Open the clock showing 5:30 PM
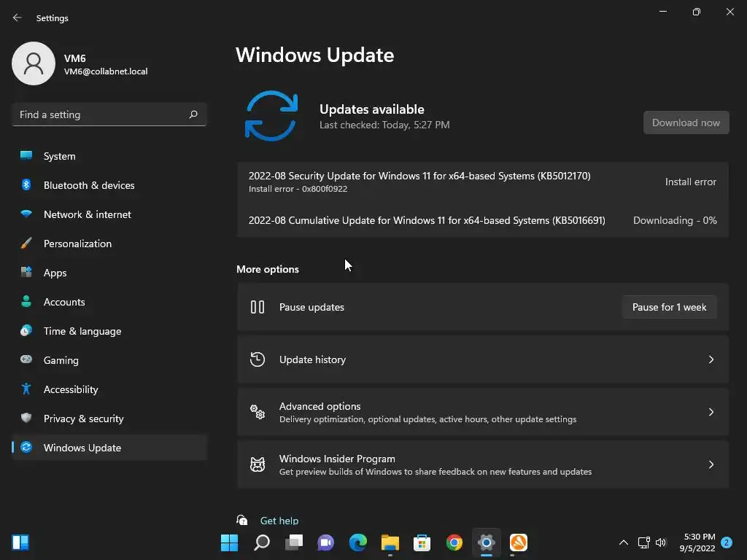This screenshot has width=747, height=560. (697, 542)
